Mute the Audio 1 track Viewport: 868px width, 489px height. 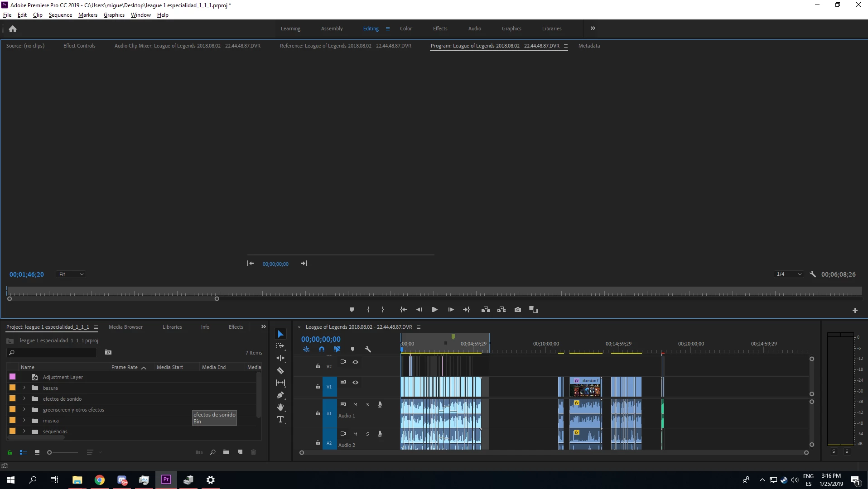355,404
